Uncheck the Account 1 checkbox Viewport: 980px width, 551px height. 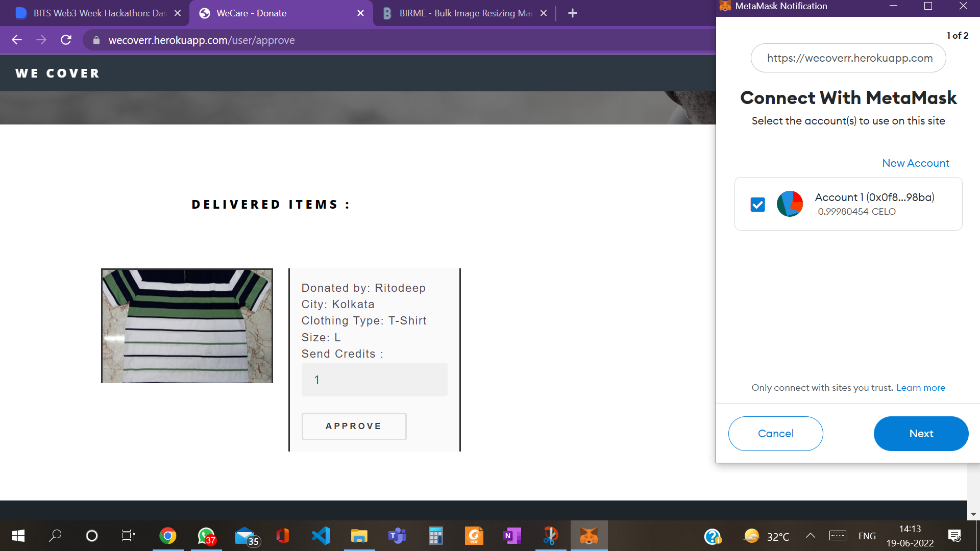point(758,205)
